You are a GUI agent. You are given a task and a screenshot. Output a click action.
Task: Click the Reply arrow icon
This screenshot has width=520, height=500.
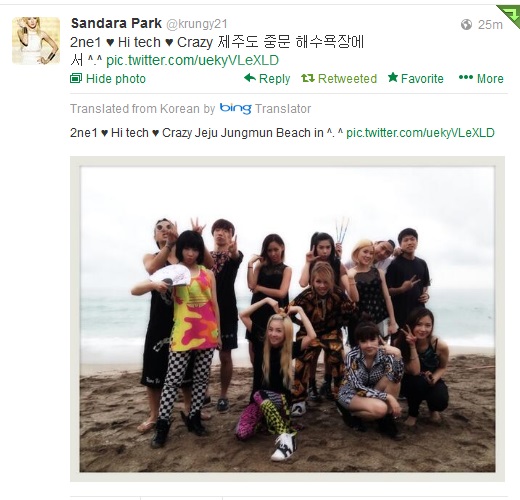(x=250, y=78)
